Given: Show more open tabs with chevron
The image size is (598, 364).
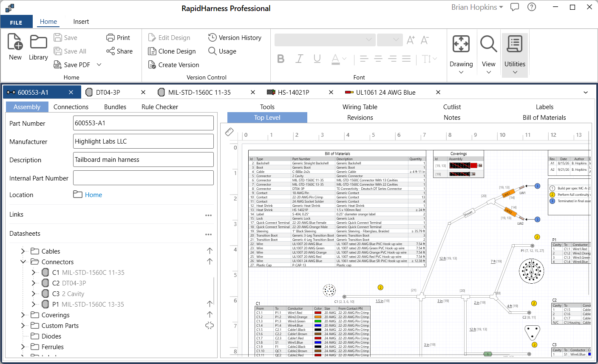Looking at the screenshot, I should [586, 93].
